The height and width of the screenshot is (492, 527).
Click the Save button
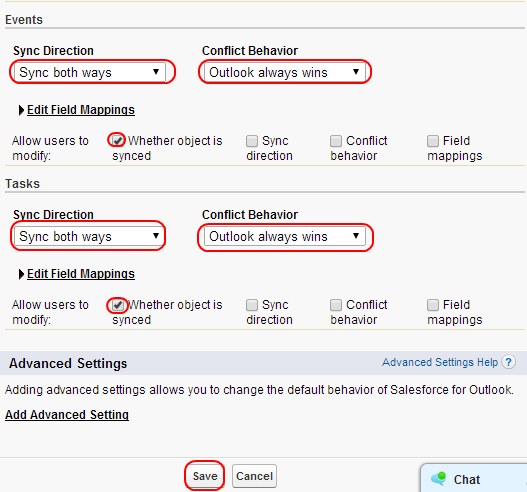tap(205, 476)
